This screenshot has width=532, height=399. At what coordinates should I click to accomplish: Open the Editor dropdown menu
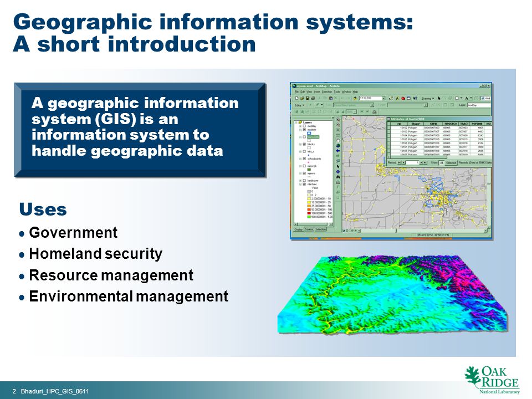pos(300,105)
